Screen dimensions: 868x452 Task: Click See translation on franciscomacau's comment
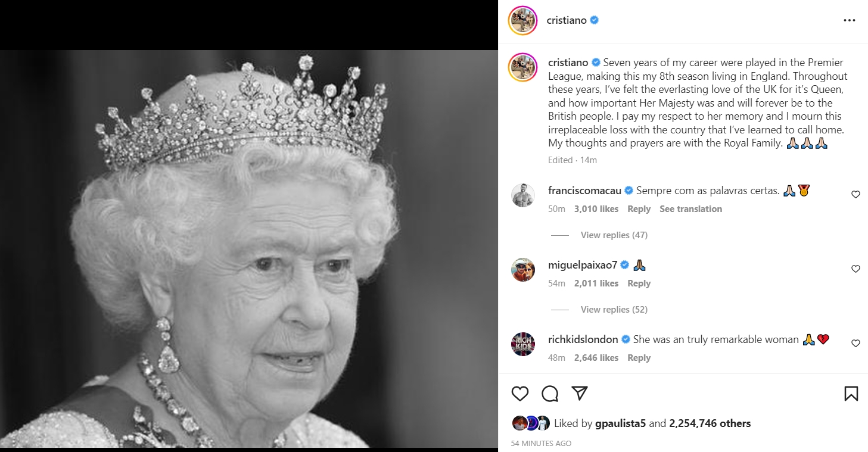690,209
